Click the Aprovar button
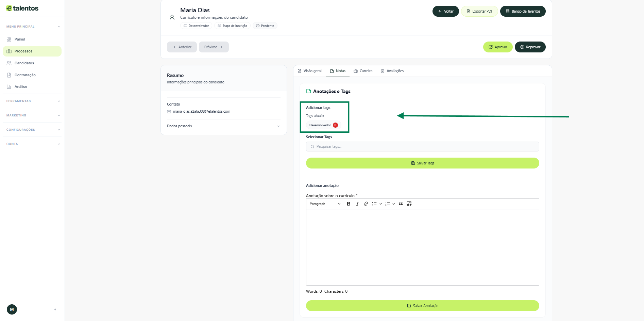 pos(497,47)
